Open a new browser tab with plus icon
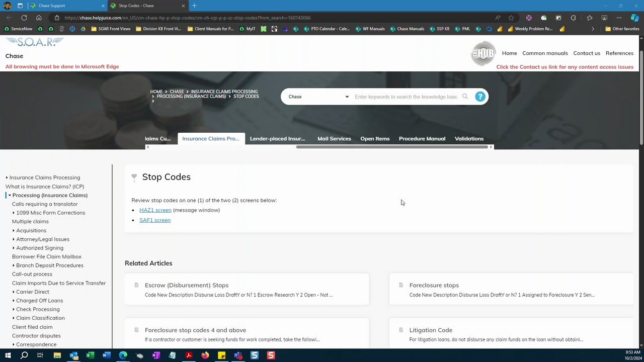 click(x=194, y=6)
